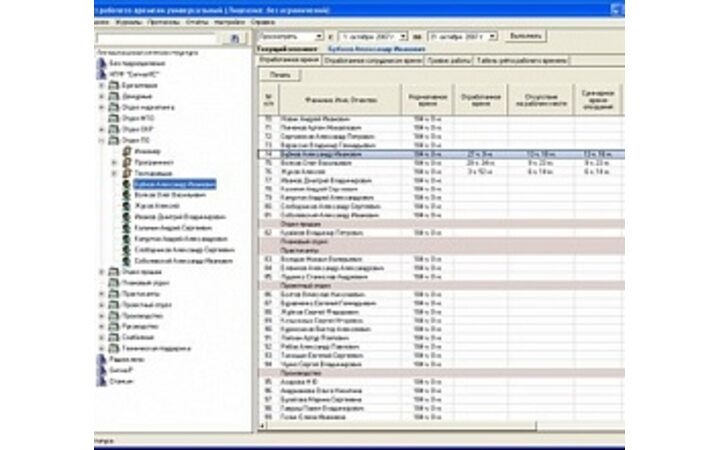Click the search binoculars icon above the tree

pos(235,38)
